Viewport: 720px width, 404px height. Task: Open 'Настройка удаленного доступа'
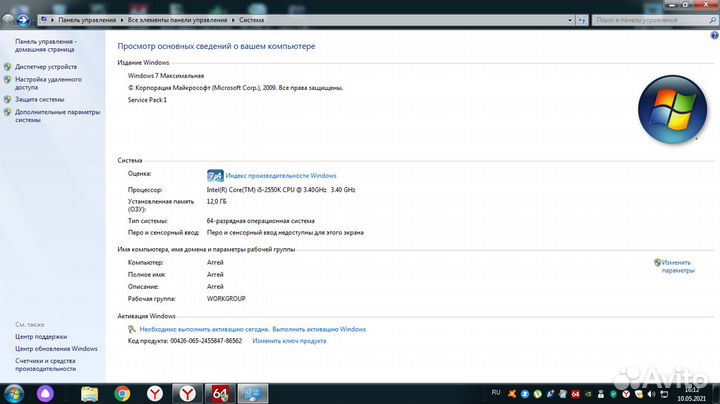coord(48,83)
